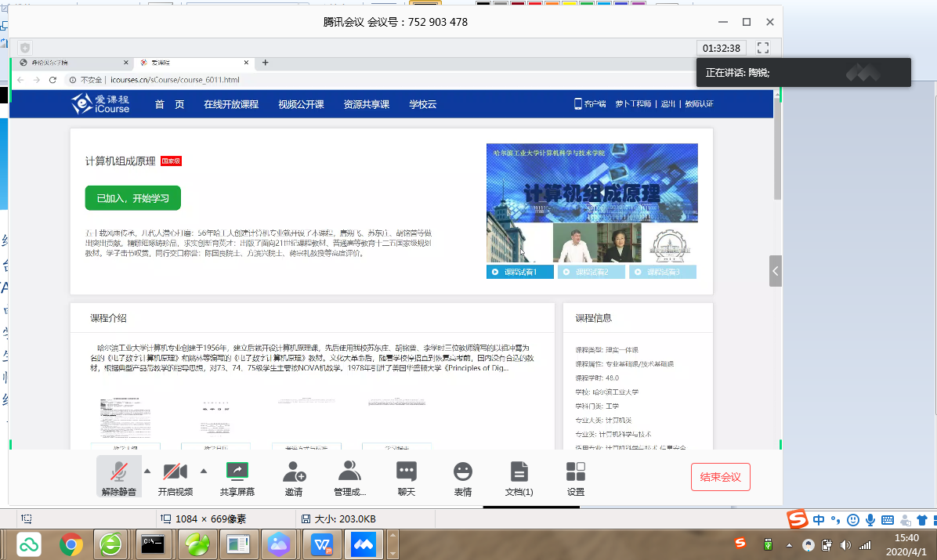Open the 邀请 invite icon
This screenshot has height=560, width=937.
click(294, 478)
